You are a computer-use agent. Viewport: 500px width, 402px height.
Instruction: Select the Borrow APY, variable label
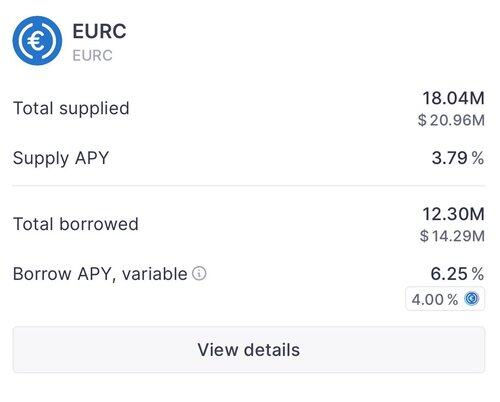100,274
